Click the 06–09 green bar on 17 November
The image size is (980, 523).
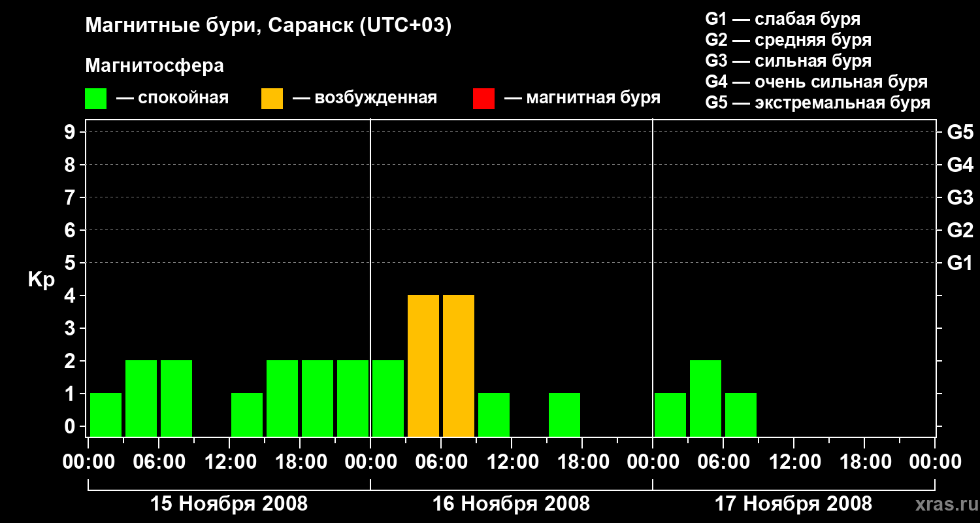741,415
